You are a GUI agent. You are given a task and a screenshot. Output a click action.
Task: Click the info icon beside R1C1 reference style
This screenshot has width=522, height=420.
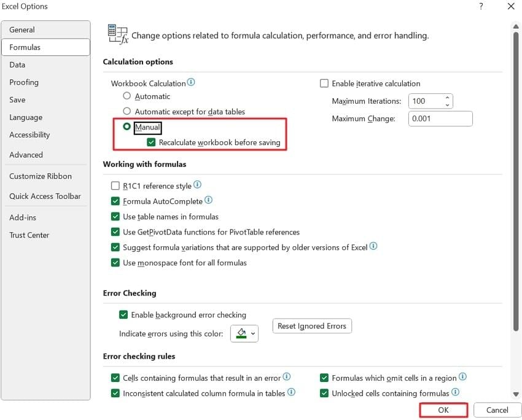point(197,184)
